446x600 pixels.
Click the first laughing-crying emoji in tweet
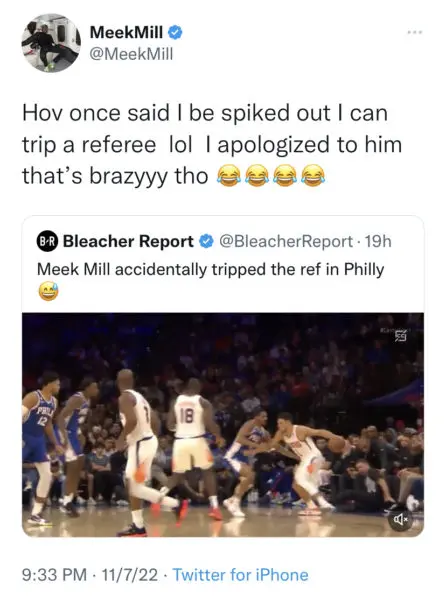tap(228, 175)
